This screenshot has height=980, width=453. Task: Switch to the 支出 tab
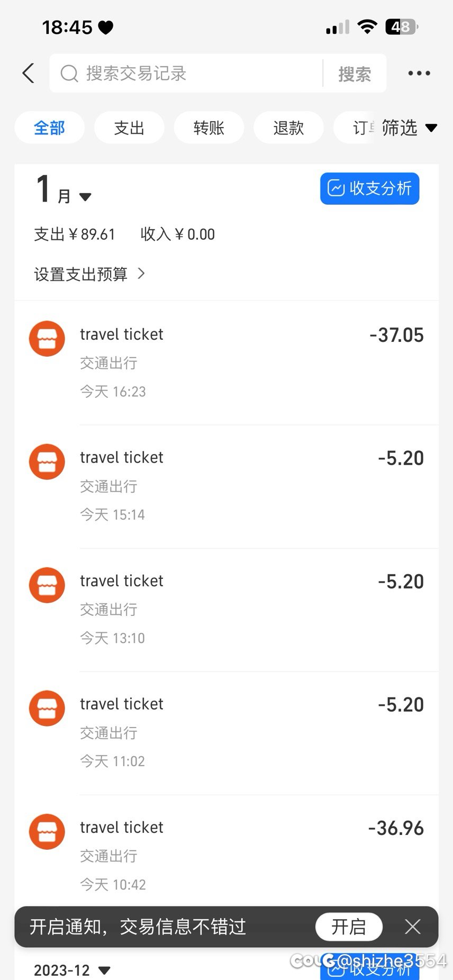pyautogui.click(x=129, y=128)
